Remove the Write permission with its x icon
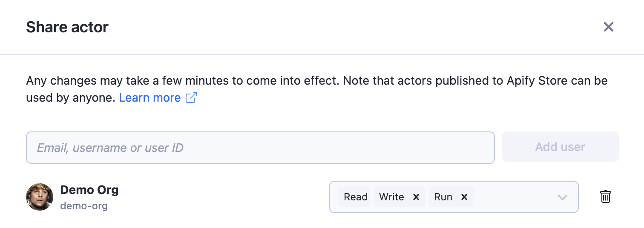 (x=416, y=197)
